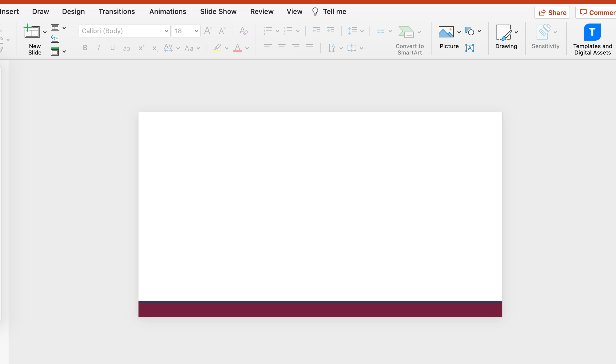Click the Picture insert icon

pos(446,32)
